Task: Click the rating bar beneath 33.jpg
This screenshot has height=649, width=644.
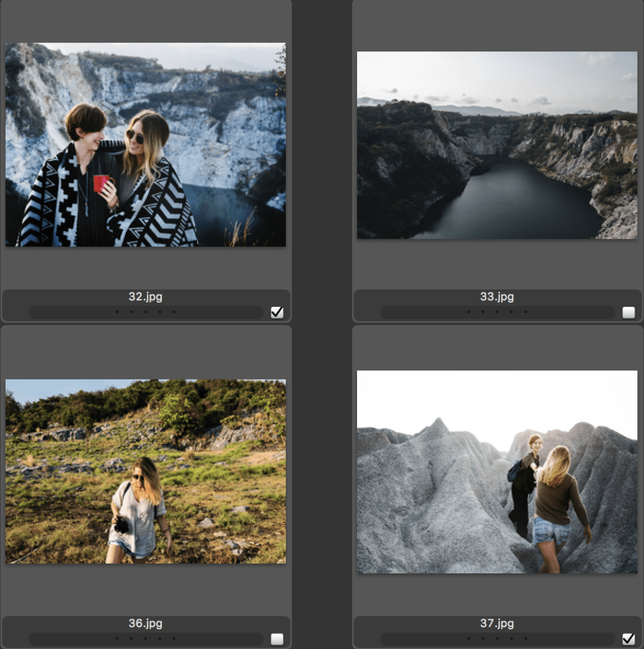Action: (497, 311)
